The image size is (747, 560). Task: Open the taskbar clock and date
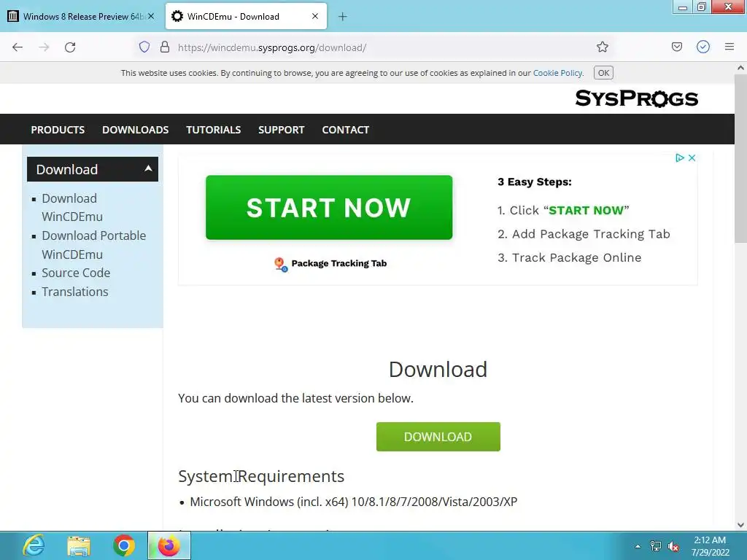pos(710,546)
